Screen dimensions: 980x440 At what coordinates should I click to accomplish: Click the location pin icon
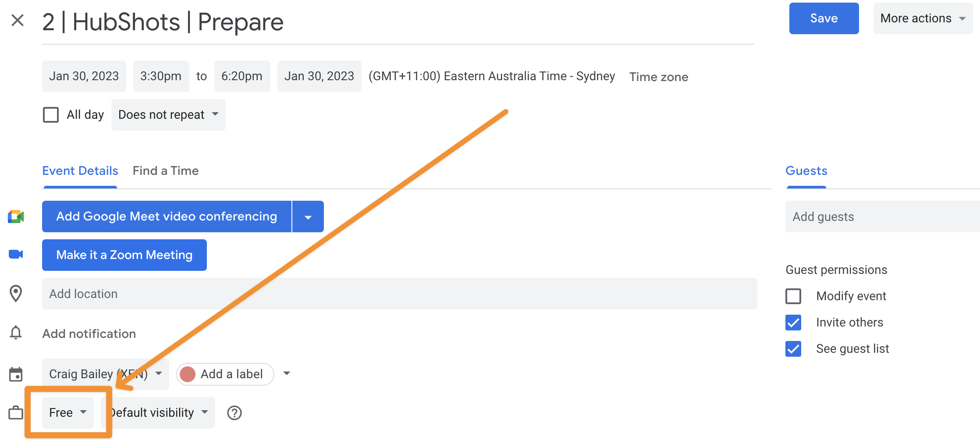tap(16, 294)
